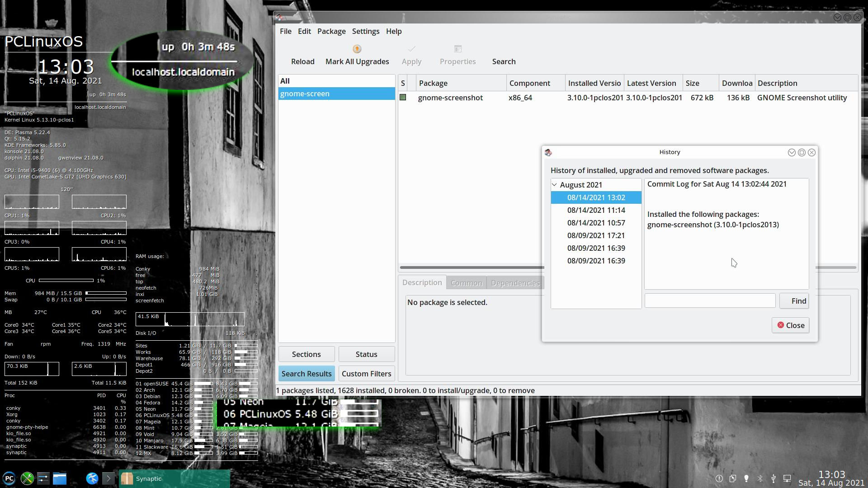Open the Help menu
Screen dimensions: 868x488
pos(394,31)
